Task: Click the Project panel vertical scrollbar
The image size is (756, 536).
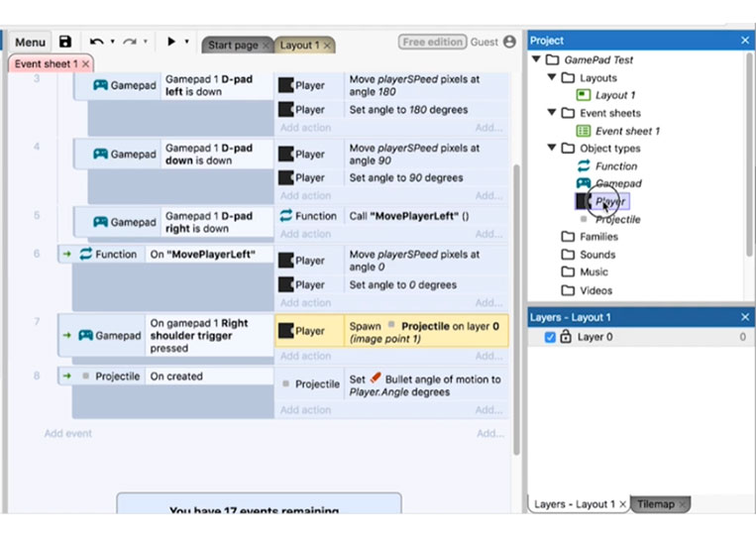Action: [x=749, y=155]
